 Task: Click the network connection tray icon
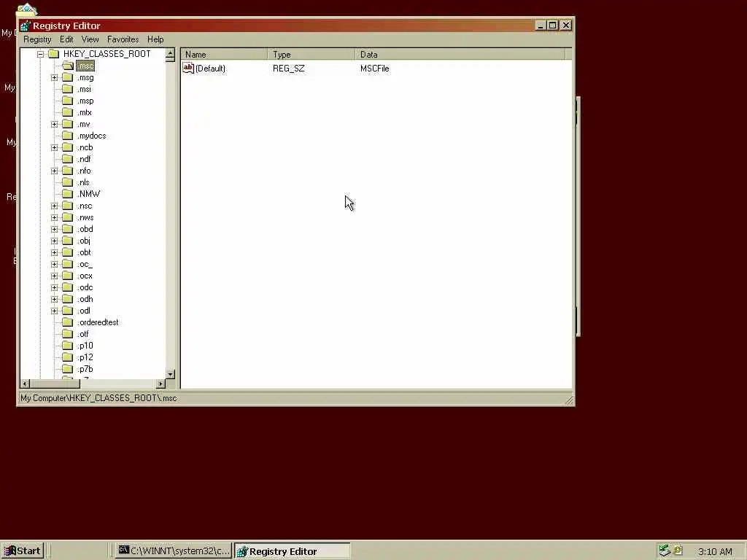coord(665,551)
